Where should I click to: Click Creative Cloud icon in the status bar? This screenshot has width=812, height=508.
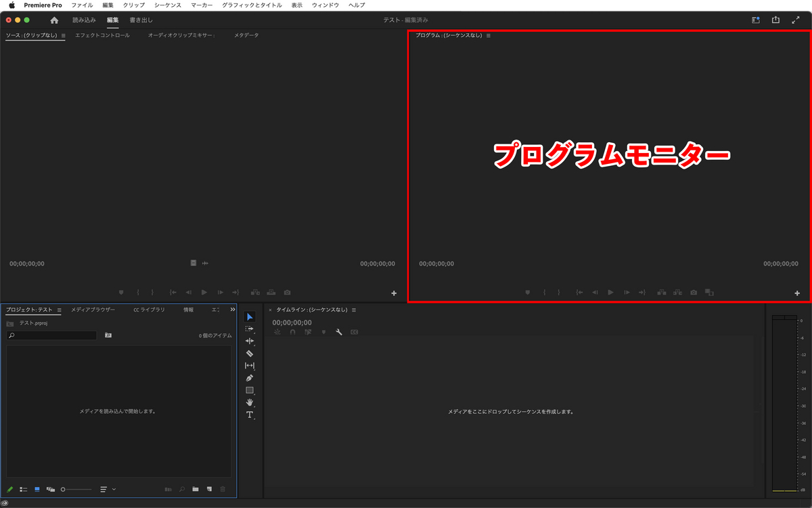[x=5, y=503]
